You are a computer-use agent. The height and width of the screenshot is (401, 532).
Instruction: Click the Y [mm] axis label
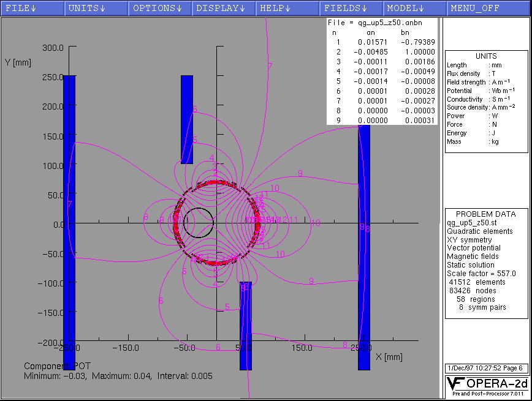coord(18,62)
